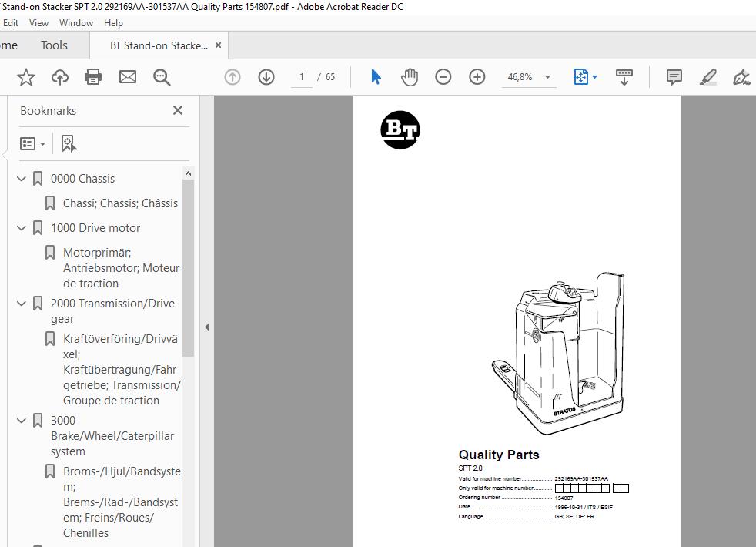Image resolution: width=756 pixels, height=547 pixels.
Task: Open the 1000 Drive motor bookmark
Action: pos(95,228)
